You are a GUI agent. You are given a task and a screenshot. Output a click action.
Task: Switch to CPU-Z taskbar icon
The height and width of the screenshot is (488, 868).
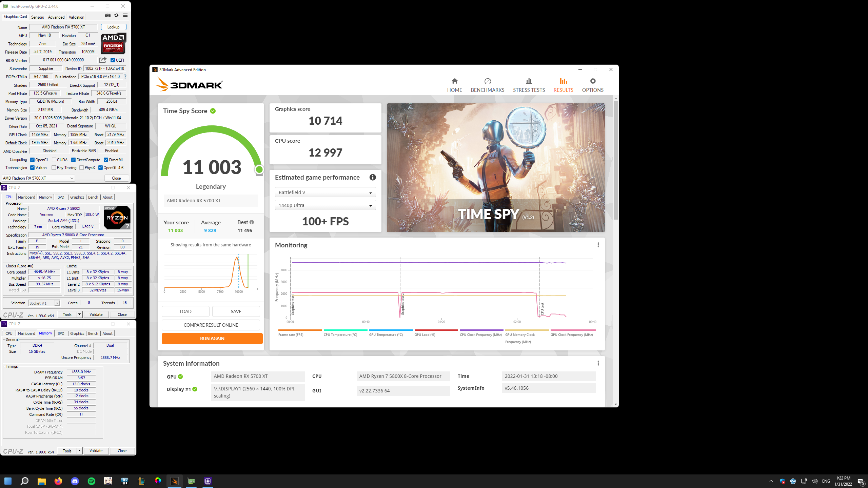click(x=208, y=481)
